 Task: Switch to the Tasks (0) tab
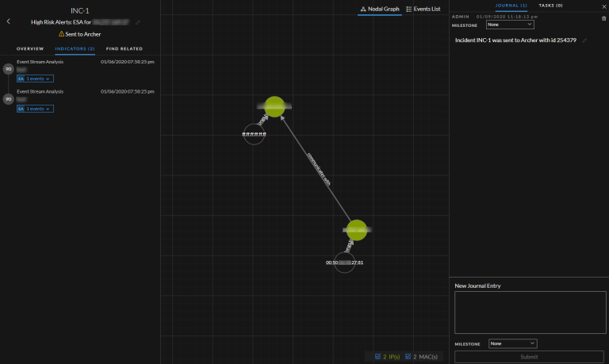(550, 6)
